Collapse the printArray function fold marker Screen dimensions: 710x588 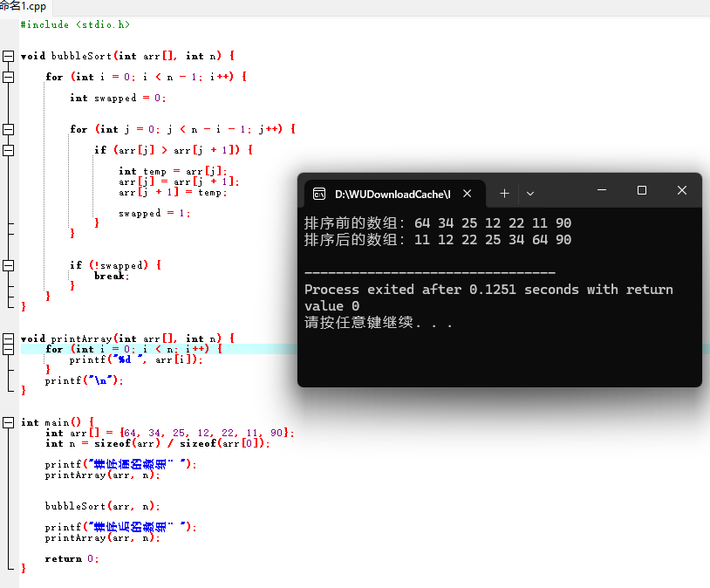tap(8, 338)
